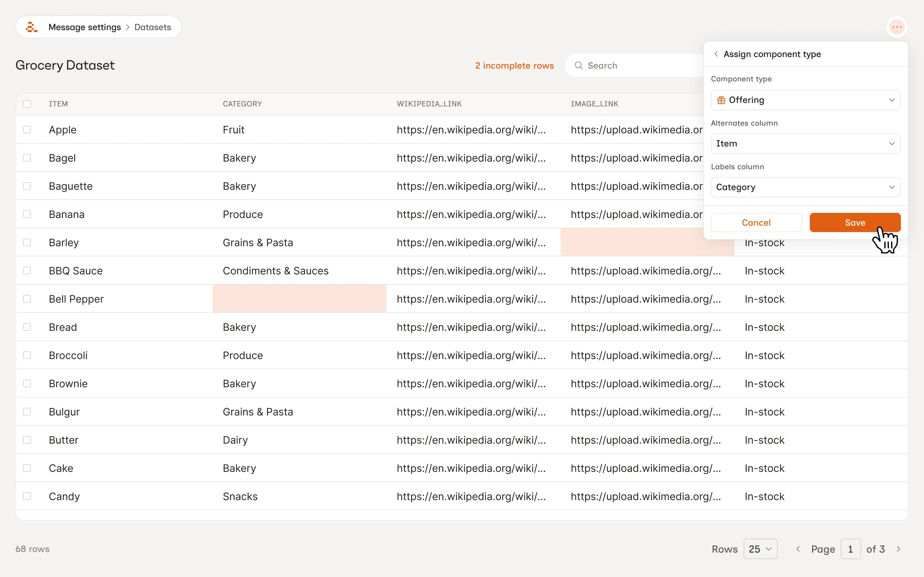Screen dimensions: 924x577
Task: Open the Component type Offering dropdown
Action: click(805, 100)
